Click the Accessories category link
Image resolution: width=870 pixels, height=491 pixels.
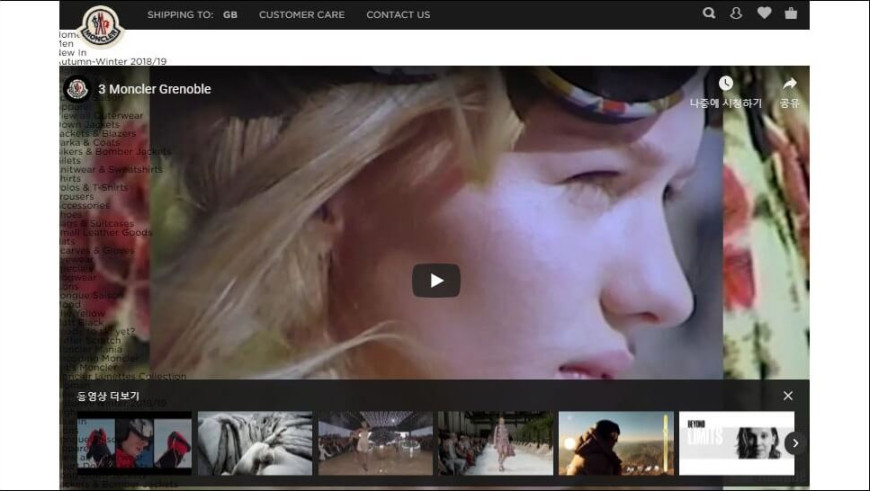coord(84,205)
